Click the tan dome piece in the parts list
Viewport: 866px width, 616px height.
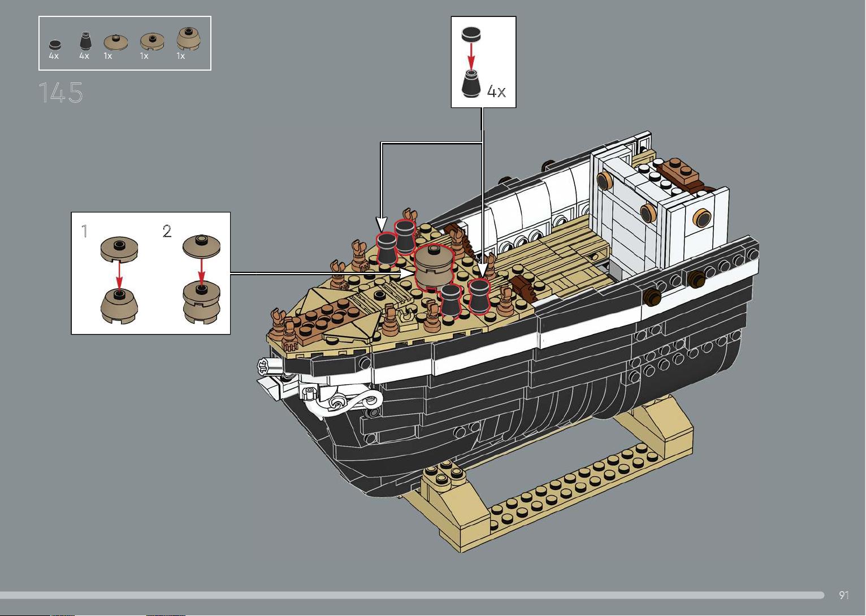tap(188, 38)
